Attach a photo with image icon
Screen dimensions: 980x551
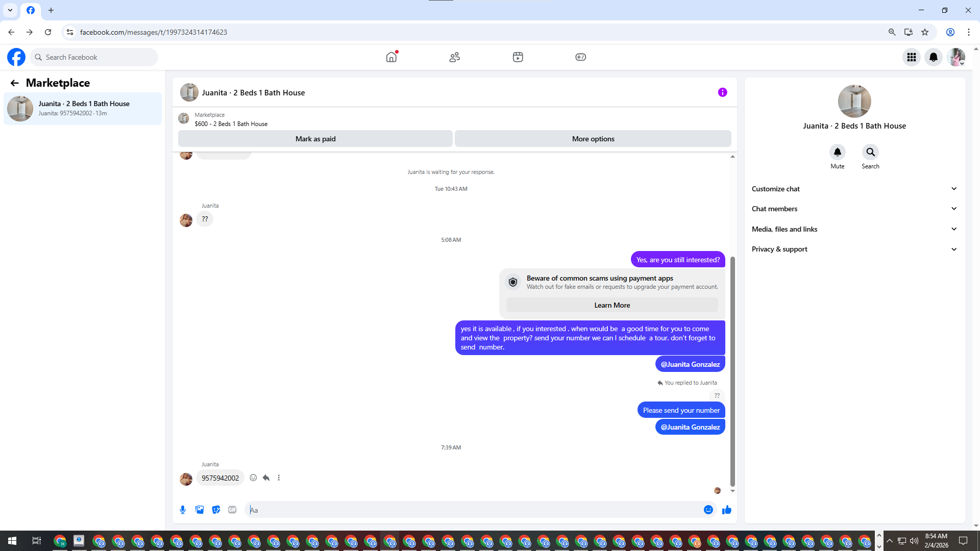[200, 510]
